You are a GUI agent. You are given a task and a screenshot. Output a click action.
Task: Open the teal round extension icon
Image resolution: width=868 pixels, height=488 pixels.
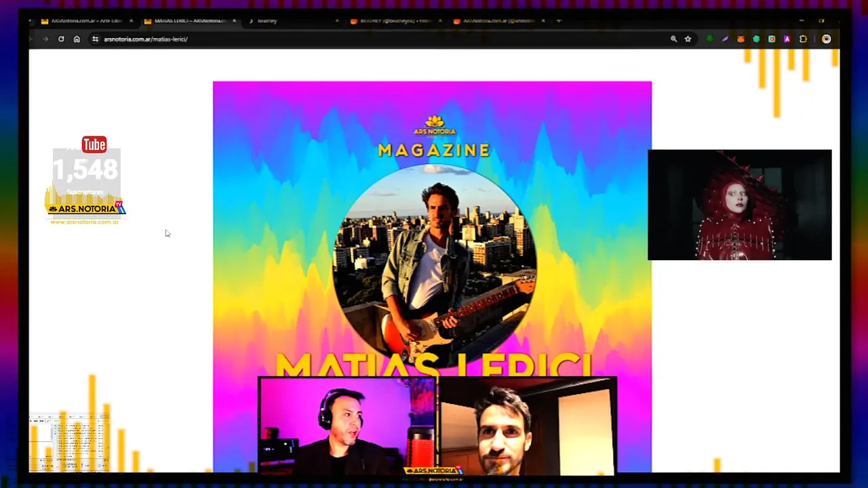click(756, 39)
